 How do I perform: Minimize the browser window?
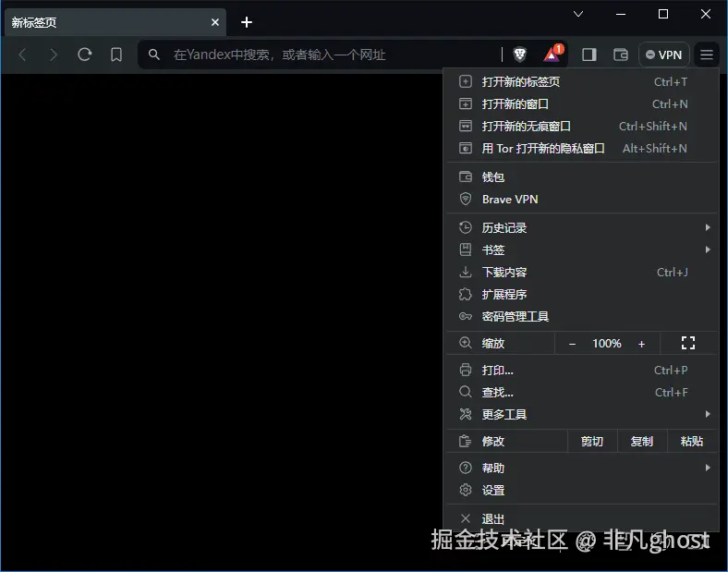click(x=621, y=14)
